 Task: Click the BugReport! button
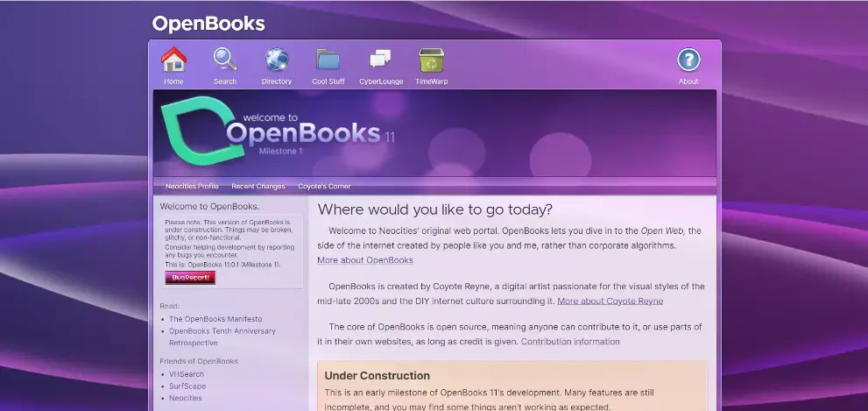190,278
